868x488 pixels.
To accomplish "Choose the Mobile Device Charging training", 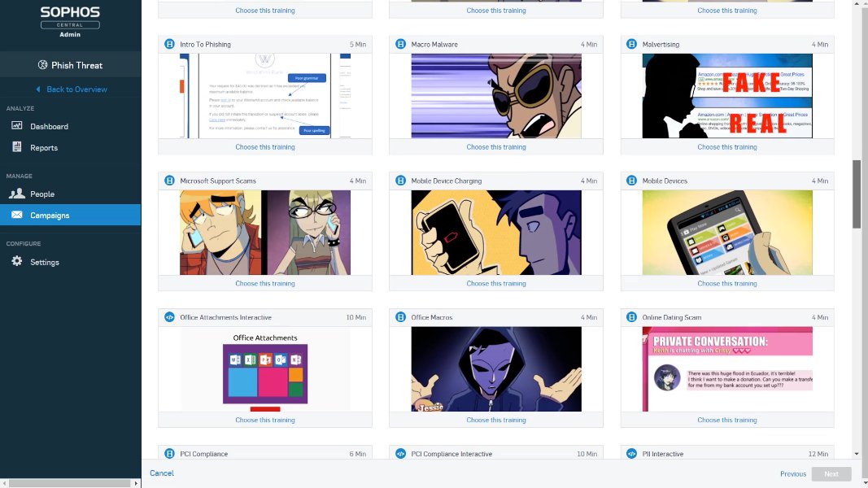I will point(496,283).
